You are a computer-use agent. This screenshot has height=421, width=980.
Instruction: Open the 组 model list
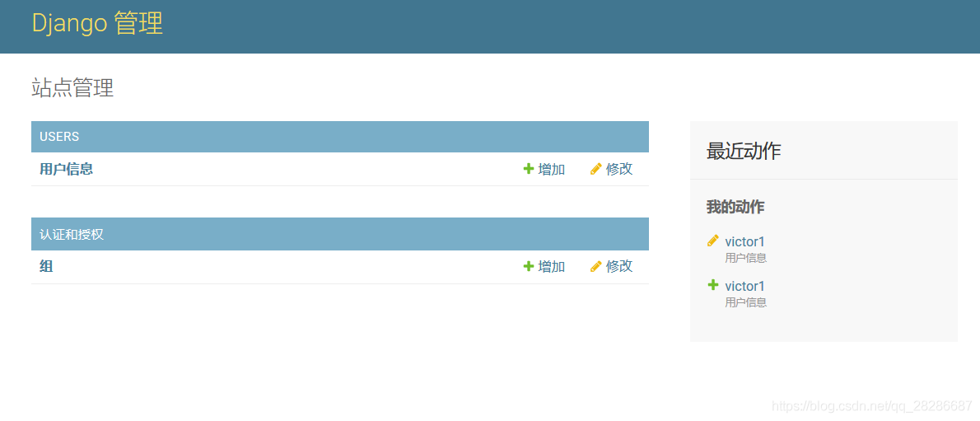pos(46,266)
